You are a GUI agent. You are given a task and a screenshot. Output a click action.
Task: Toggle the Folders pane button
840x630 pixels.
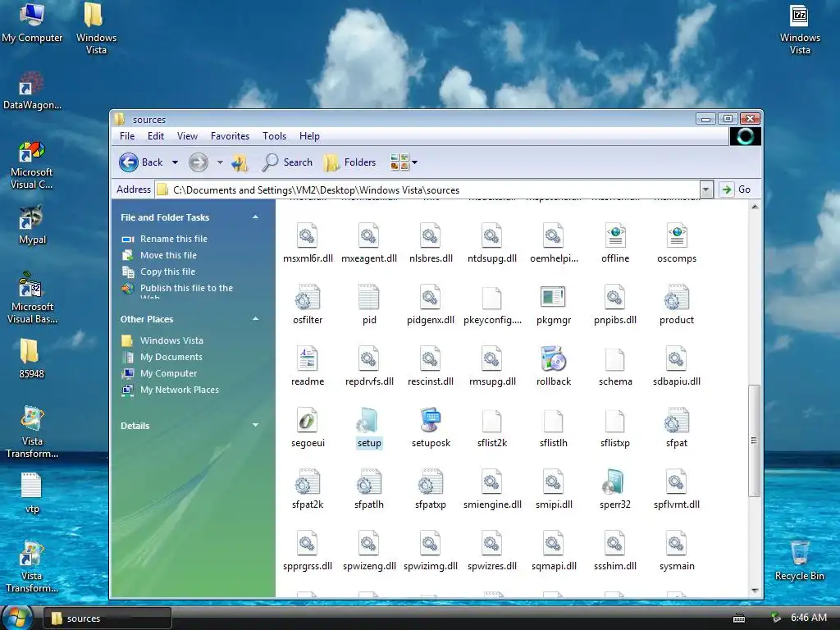click(x=349, y=162)
